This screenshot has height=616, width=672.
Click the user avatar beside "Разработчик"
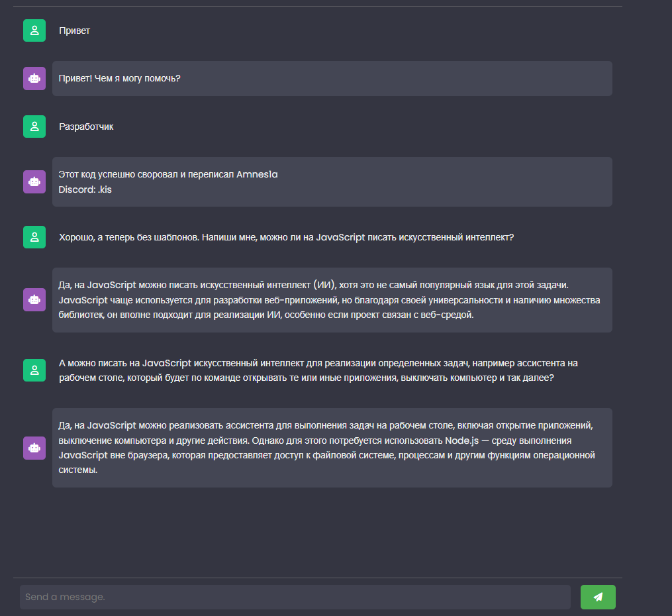(x=34, y=127)
